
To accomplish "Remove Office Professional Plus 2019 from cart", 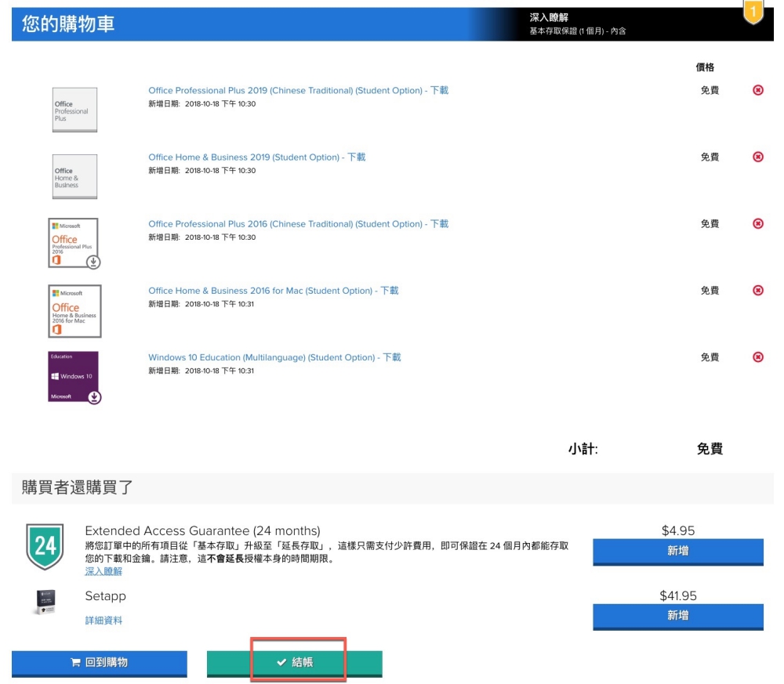I will pos(757,91).
